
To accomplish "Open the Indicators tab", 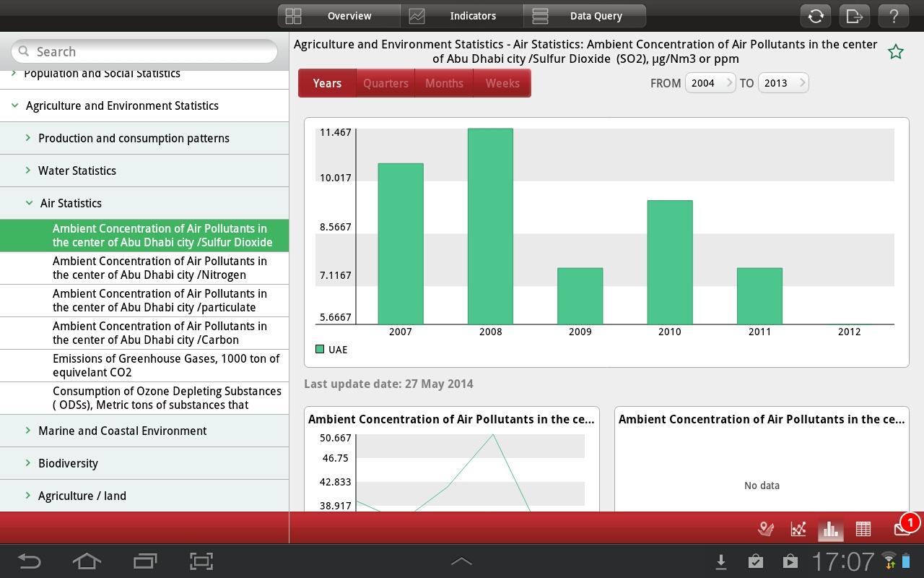I will pyautogui.click(x=462, y=16).
